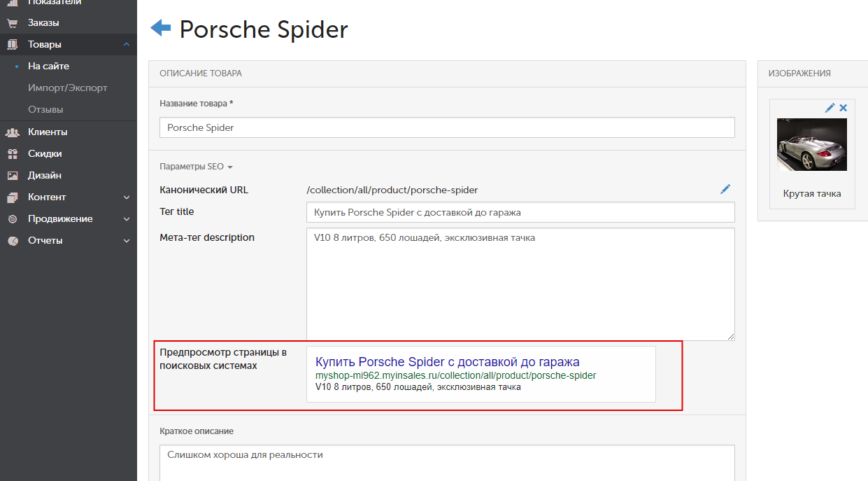This screenshot has width=868, height=481.
Task: Click the Продвижение target icon
Action: pyautogui.click(x=12, y=218)
